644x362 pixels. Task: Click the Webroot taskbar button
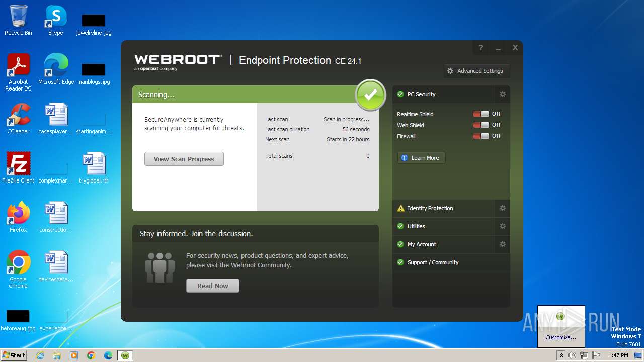tap(125, 355)
